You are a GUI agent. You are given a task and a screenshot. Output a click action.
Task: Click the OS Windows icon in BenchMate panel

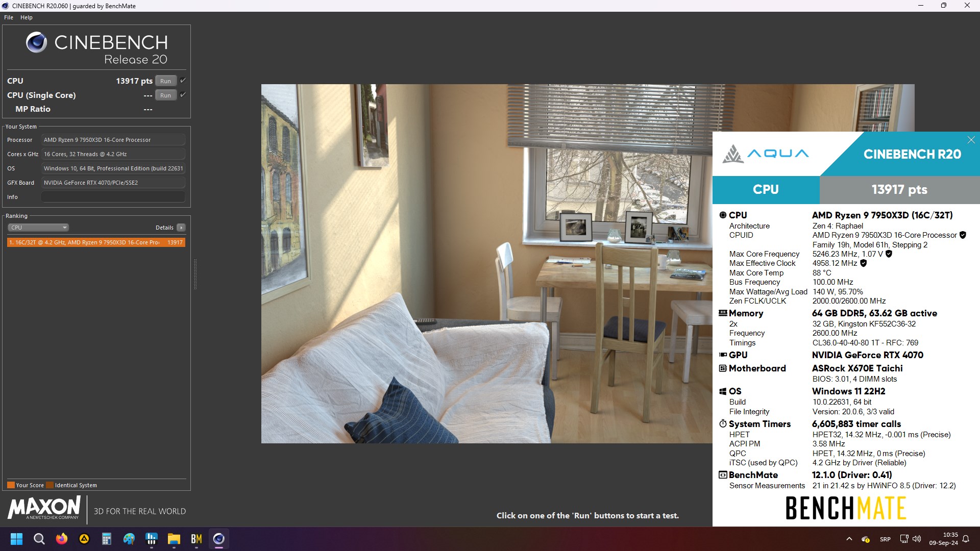pos(723,391)
